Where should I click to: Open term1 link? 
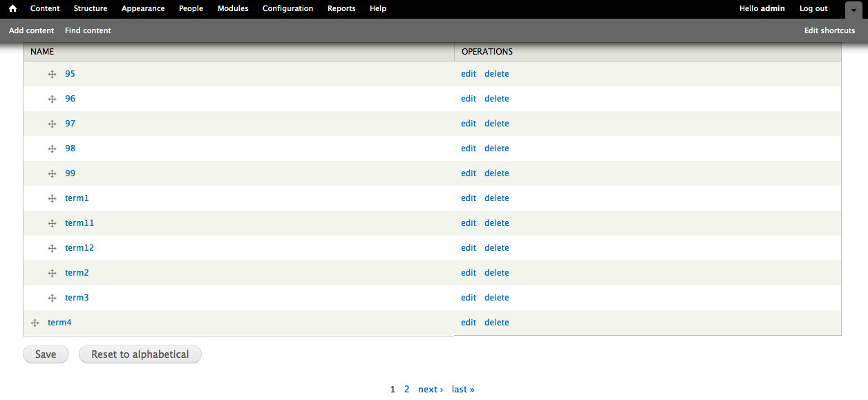[x=77, y=198]
